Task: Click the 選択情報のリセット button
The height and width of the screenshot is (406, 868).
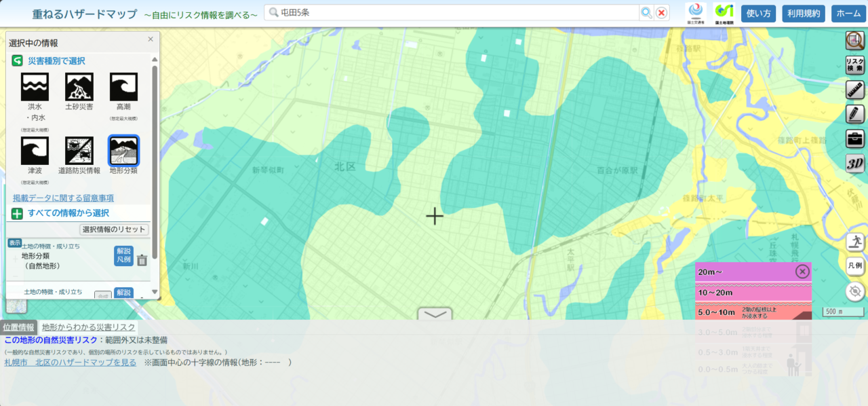Action: [x=114, y=229]
